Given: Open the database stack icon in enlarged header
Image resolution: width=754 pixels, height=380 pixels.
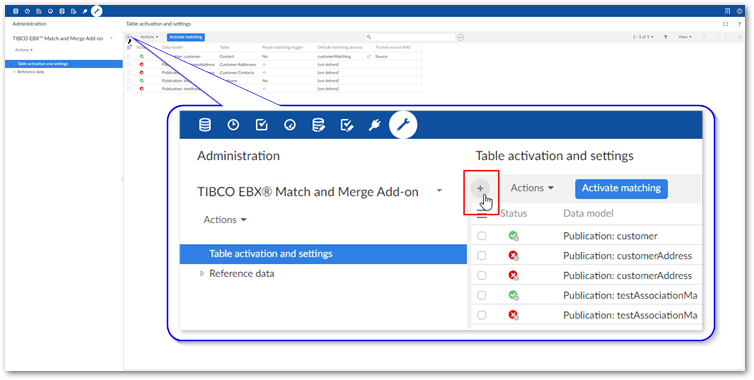Looking at the screenshot, I should click(205, 125).
